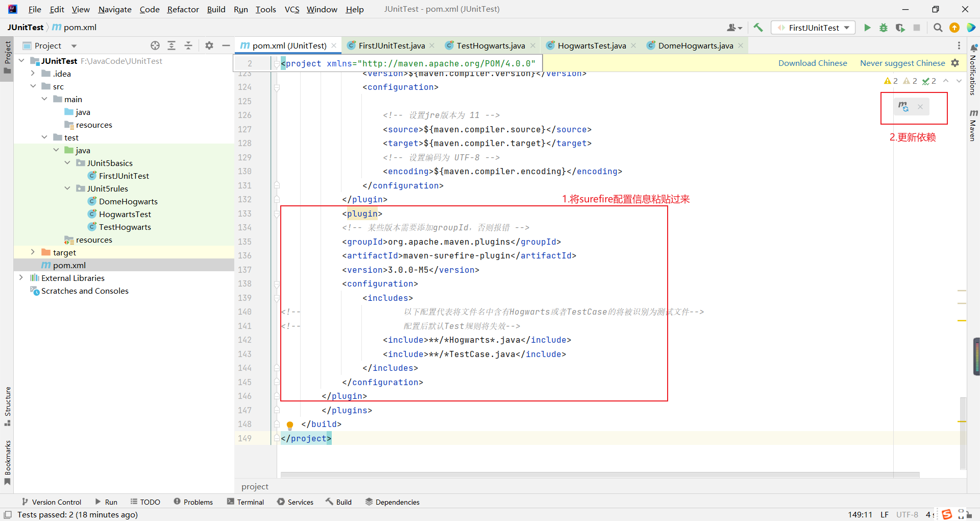980x521 pixels.
Task: Open the Refactor menu
Action: click(183, 9)
